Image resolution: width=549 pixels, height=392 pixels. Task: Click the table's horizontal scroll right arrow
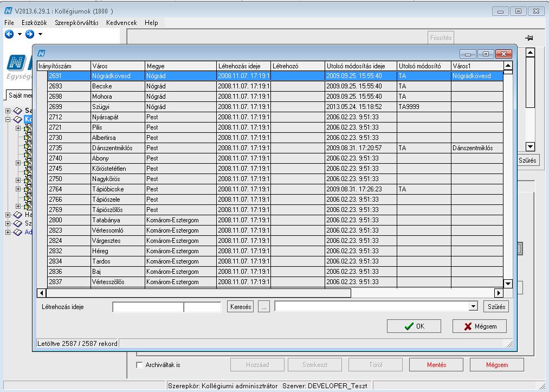click(x=499, y=293)
